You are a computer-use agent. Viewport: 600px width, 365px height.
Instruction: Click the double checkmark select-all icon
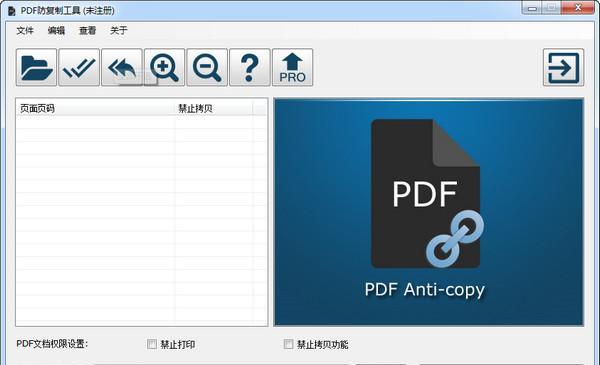[x=79, y=67]
